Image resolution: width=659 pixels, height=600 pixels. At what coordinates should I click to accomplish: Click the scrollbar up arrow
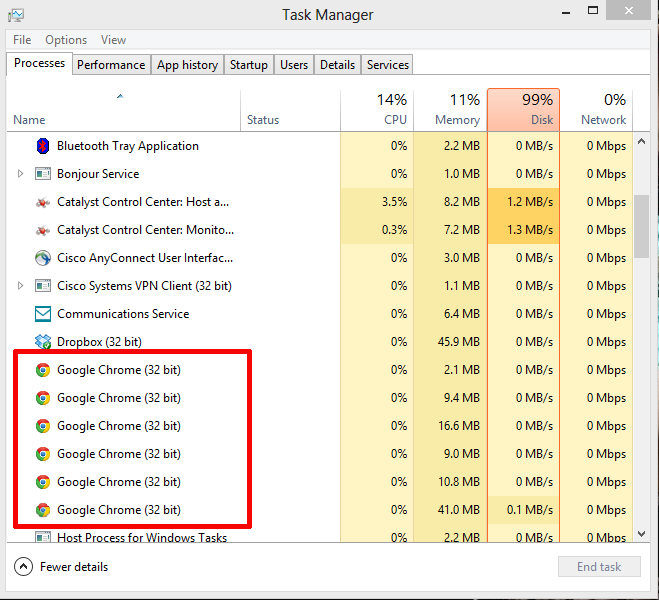pyautogui.click(x=641, y=142)
